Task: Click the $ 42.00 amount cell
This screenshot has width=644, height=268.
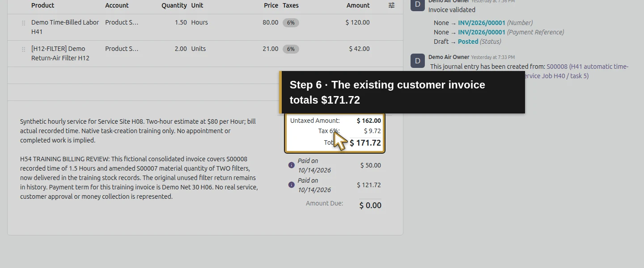Action: tap(360, 49)
